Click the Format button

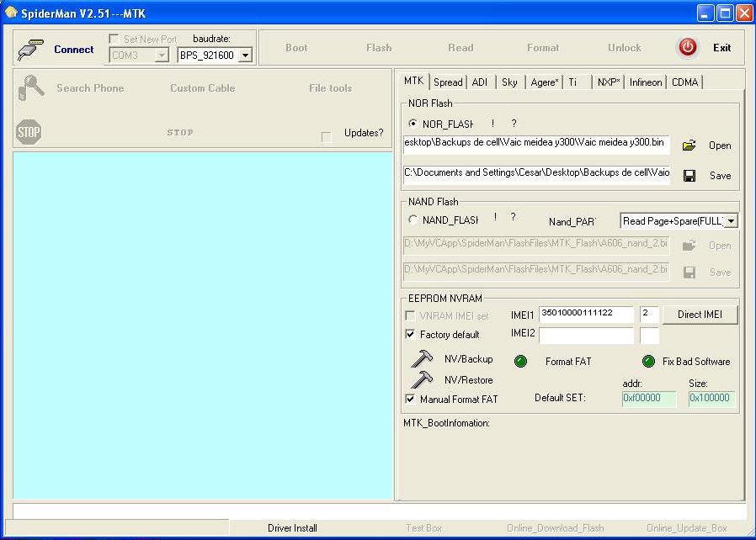pyautogui.click(x=543, y=48)
